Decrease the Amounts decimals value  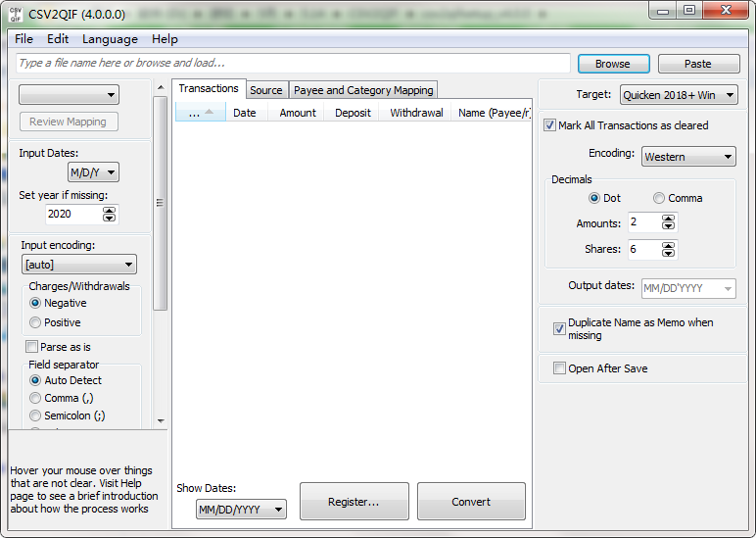(x=667, y=228)
